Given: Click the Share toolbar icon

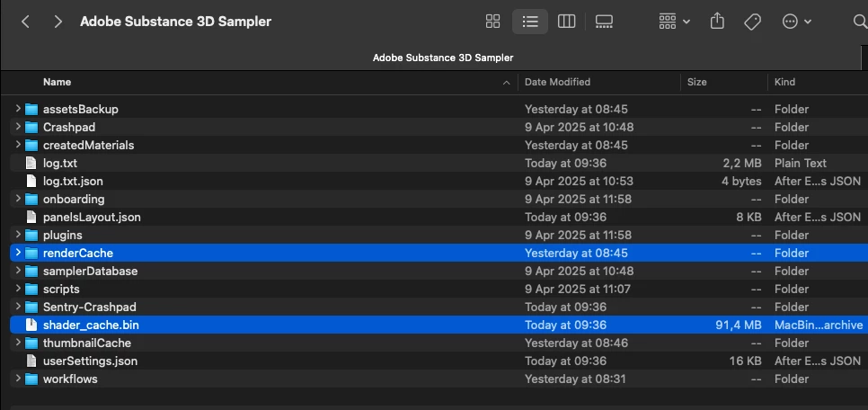Looking at the screenshot, I should pyautogui.click(x=717, y=22).
